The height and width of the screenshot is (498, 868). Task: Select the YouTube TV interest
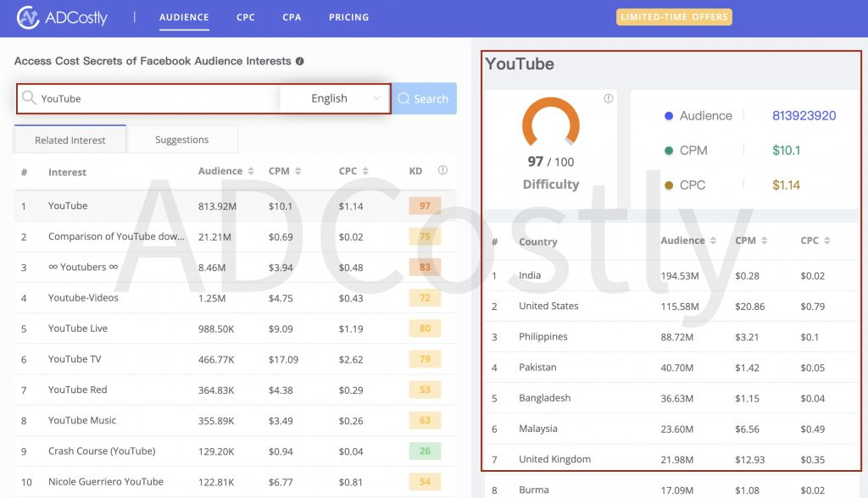point(236,359)
